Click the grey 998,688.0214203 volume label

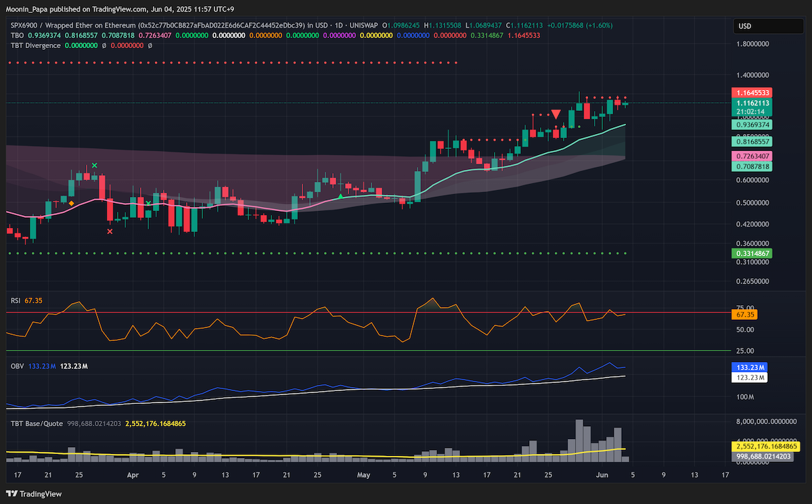point(761,457)
